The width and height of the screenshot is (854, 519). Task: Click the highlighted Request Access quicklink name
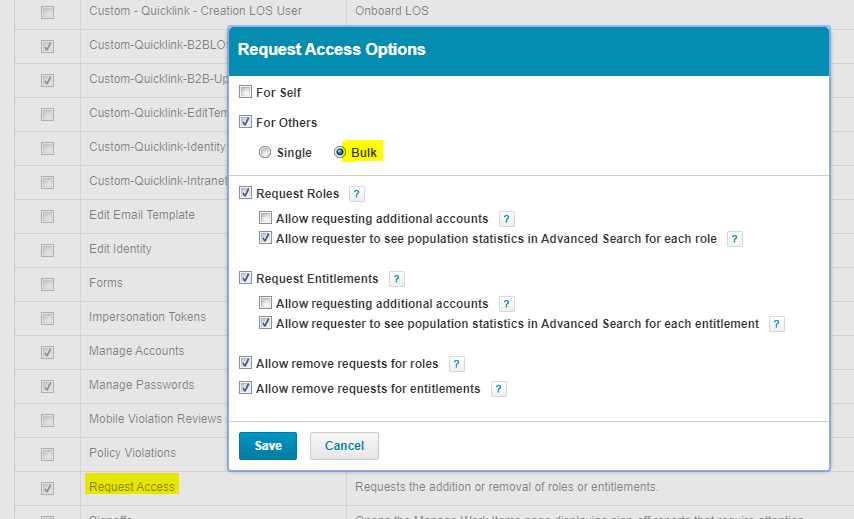point(132,487)
